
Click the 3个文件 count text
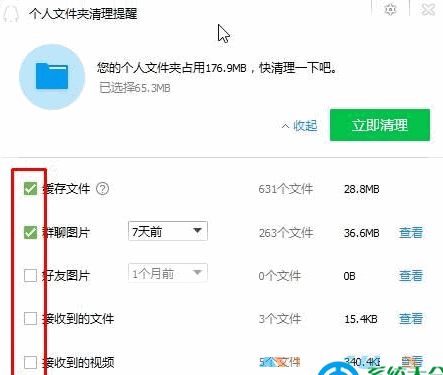point(280,319)
